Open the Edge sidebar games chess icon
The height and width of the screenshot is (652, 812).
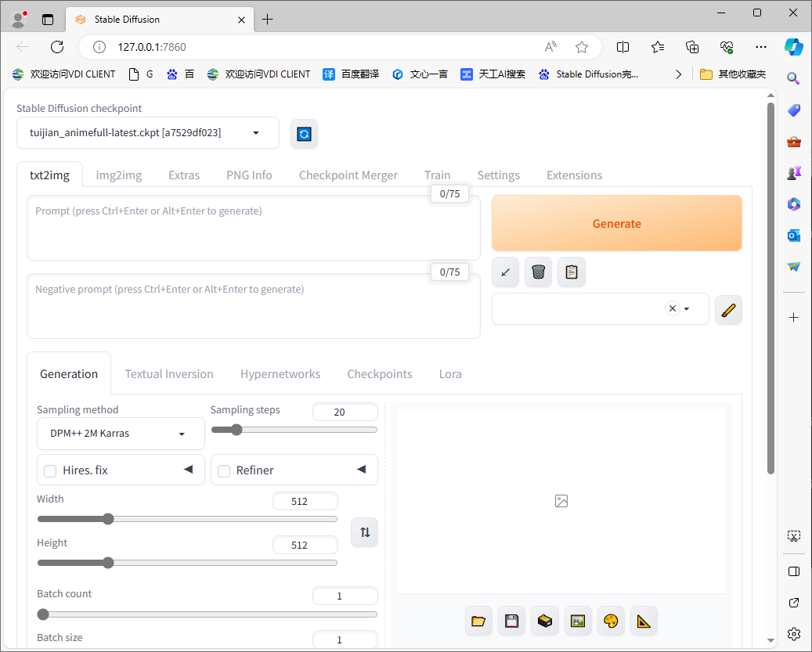793,173
